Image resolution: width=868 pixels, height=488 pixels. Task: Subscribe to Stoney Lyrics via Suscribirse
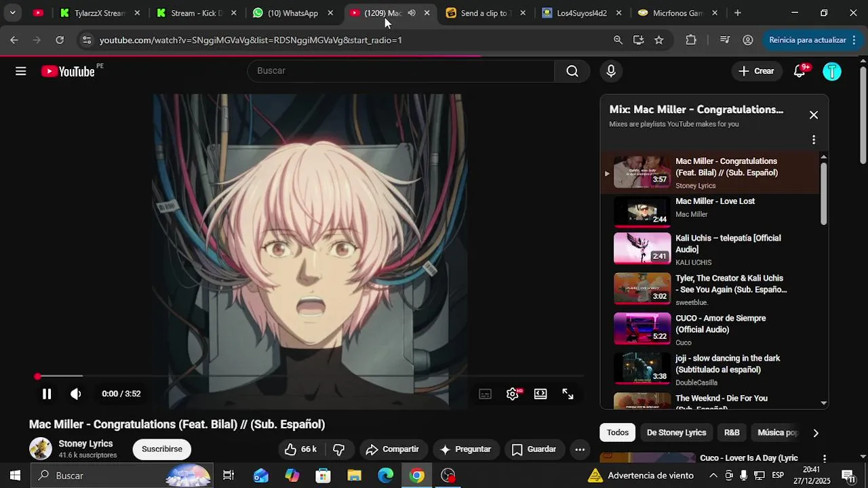pos(162,449)
